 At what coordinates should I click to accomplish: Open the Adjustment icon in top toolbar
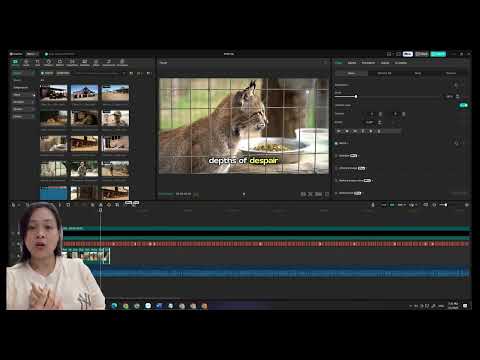109,62
